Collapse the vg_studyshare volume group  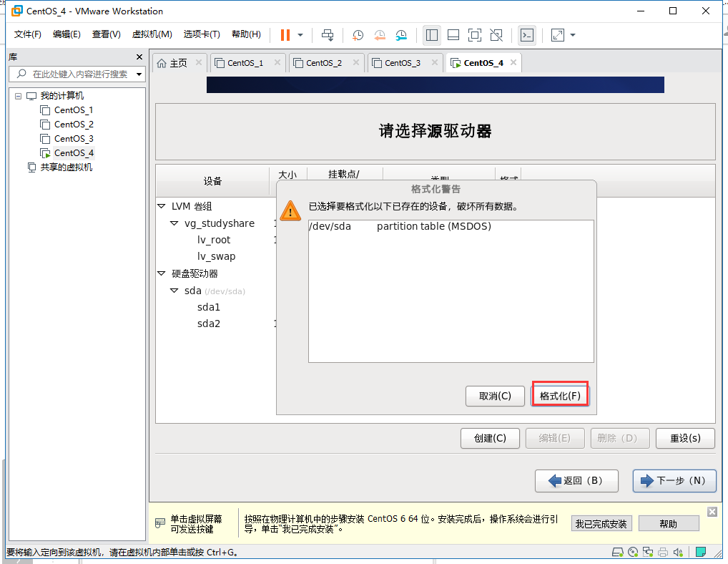click(x=174, y=223)
